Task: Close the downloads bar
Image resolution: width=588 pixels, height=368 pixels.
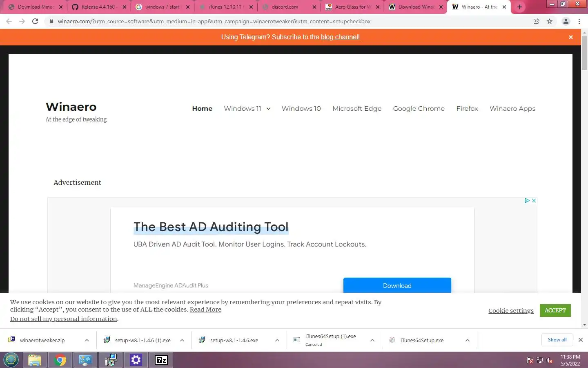Action: (580, 340)
